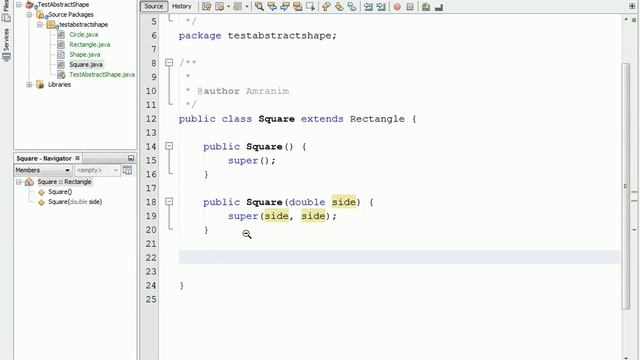
Task: Select Square() constructor in Navigator
Action: click(x=60, y=192)
